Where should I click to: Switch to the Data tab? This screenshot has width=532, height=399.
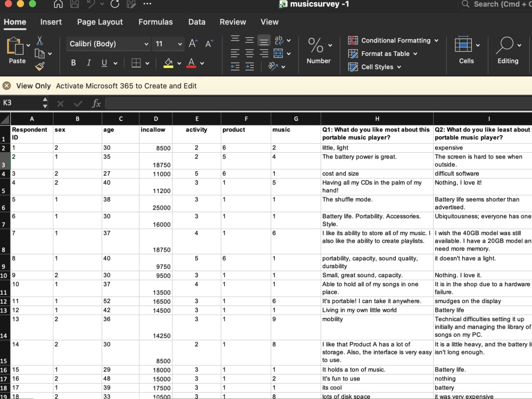pos(197,22)
